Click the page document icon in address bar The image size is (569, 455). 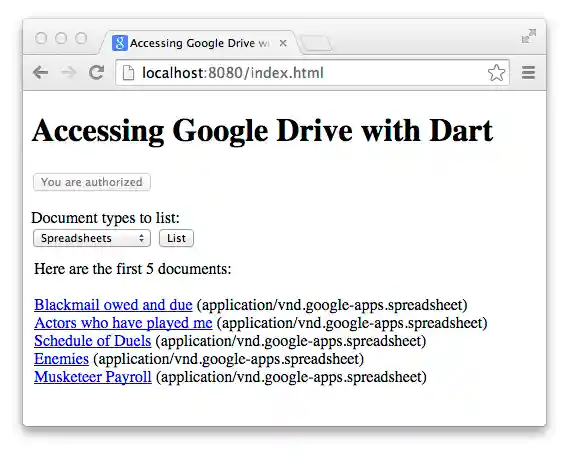(x=128, y=73)
